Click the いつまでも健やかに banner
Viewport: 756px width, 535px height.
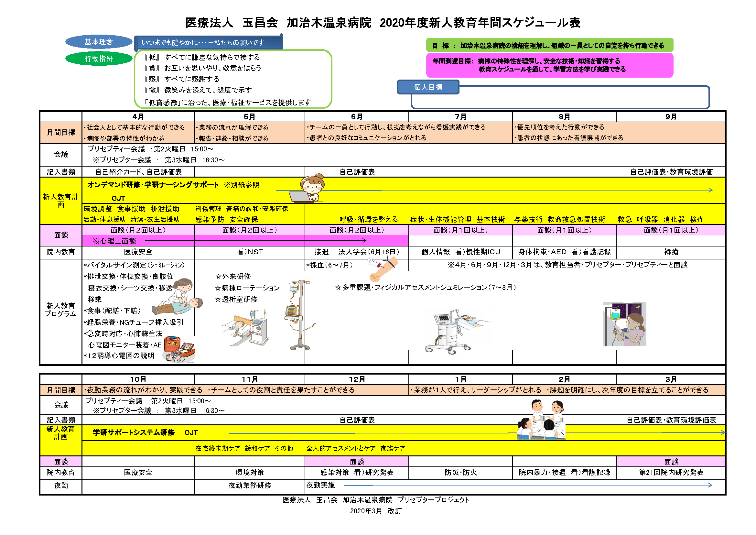[x=209, y=42]
